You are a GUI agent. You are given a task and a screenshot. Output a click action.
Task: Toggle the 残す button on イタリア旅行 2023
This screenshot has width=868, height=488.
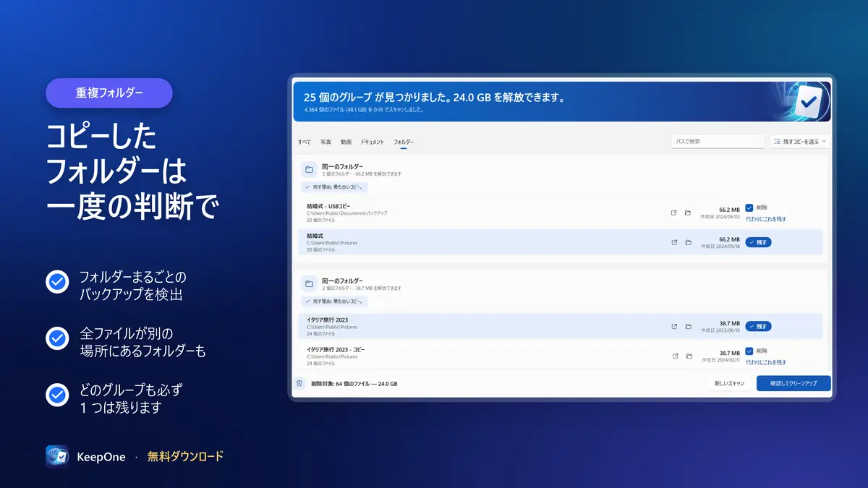[758, 326]
